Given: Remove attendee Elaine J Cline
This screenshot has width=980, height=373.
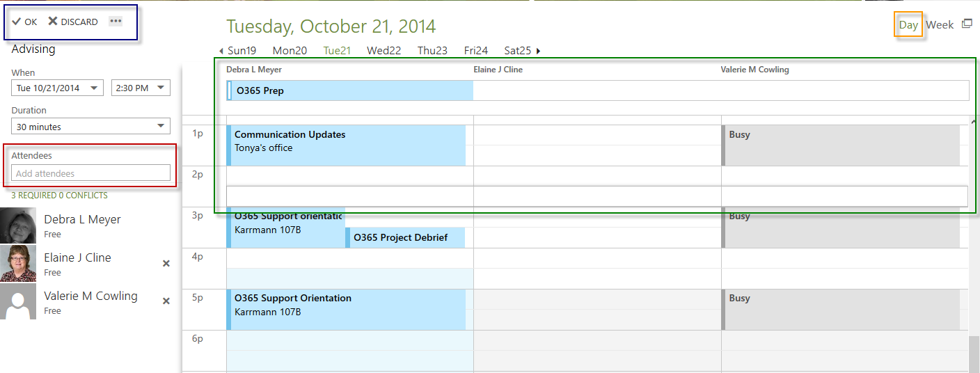Looking at the screenshot, I should [166, 263].
